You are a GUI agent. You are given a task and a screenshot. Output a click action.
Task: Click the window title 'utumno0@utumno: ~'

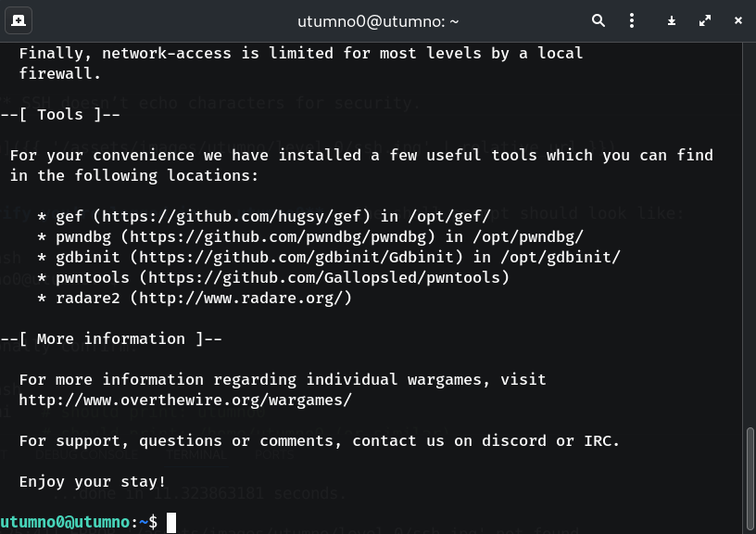click(x=378, y=20)
